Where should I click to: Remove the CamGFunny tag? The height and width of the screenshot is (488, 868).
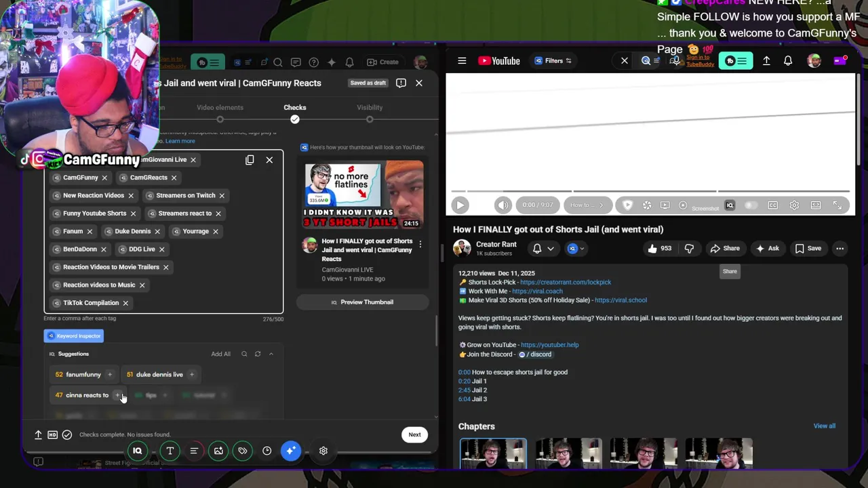(104, 178)
